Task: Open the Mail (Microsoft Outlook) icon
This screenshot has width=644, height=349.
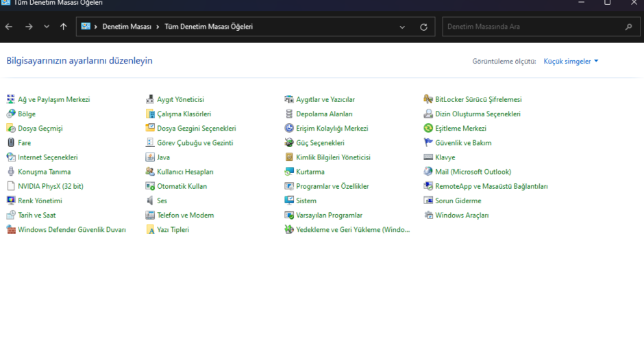Action: pos(429,172)
